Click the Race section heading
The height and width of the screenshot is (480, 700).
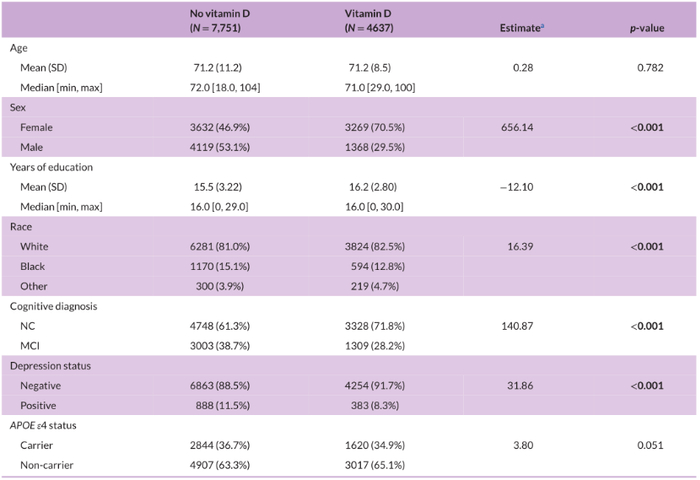point(21,226)
